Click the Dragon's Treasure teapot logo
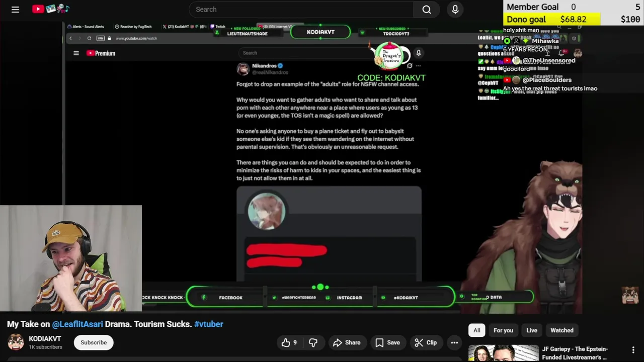 click(390, 56)
